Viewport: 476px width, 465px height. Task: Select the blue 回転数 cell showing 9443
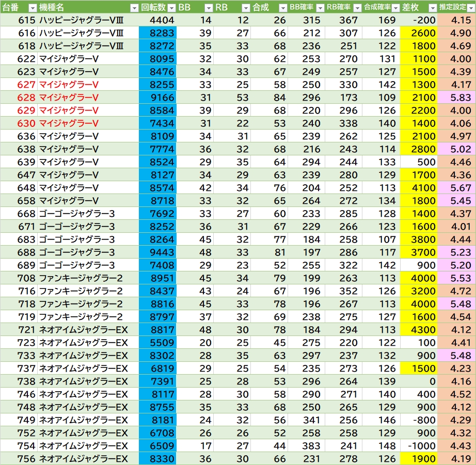point(157,252)
